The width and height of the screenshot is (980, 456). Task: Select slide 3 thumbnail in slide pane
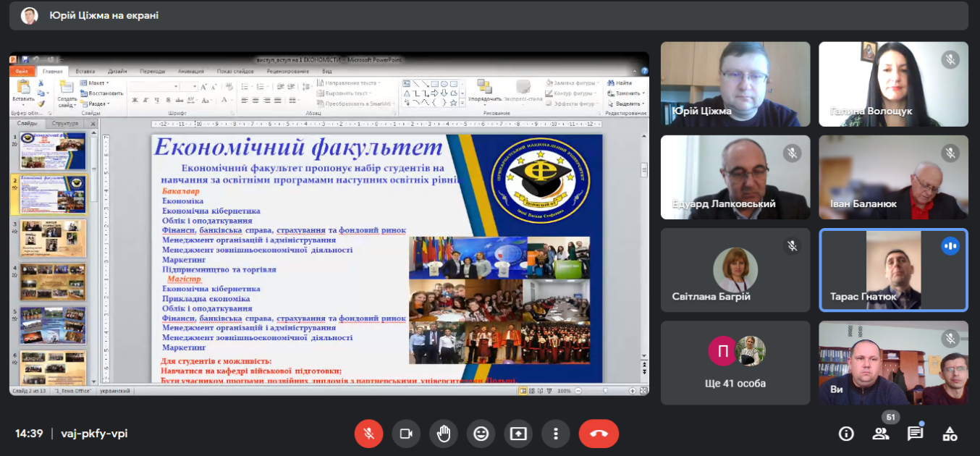[53, 238]
